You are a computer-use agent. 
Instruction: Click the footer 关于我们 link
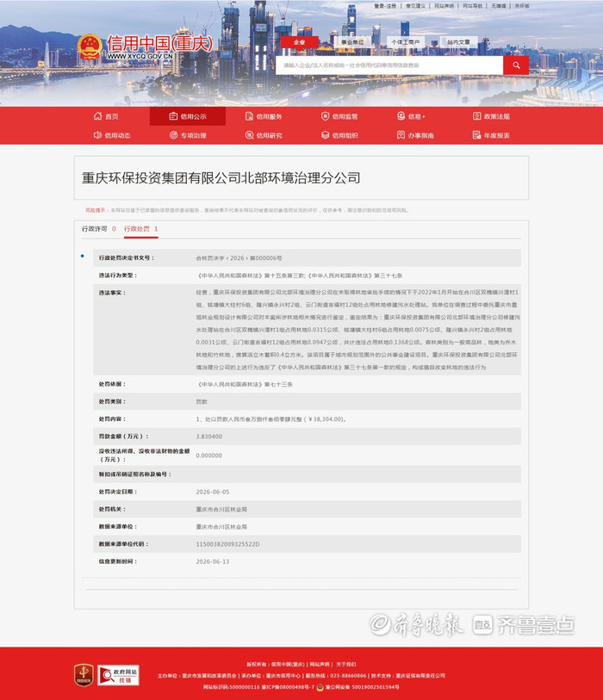[x=346, y=665]
